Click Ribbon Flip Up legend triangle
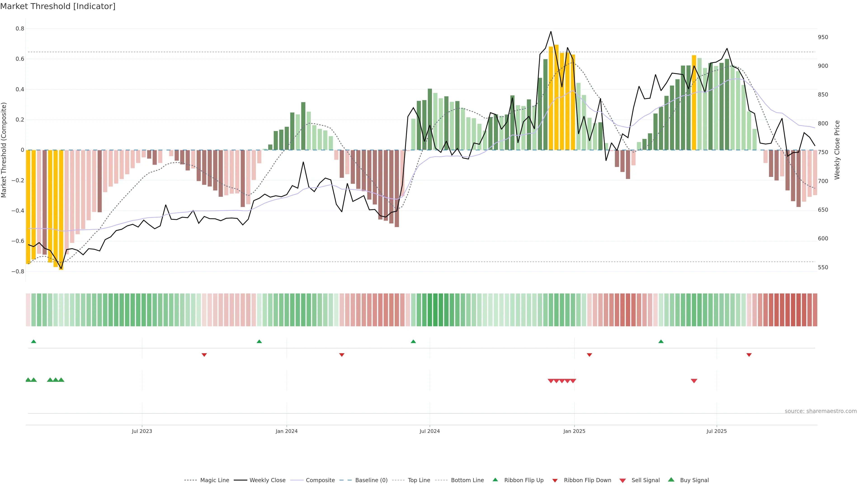Viewport: 868px width, 488px height. (x=495, y=480)
